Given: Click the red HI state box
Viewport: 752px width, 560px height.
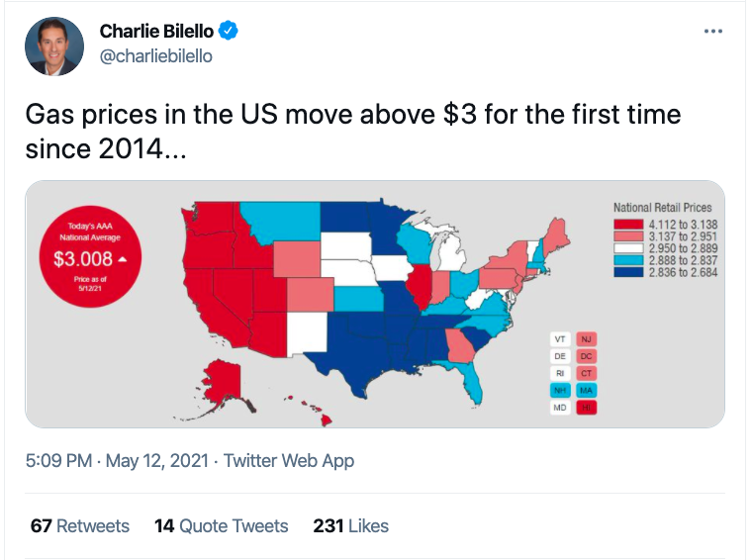Looking at the screenshot, I should [587, 407].
